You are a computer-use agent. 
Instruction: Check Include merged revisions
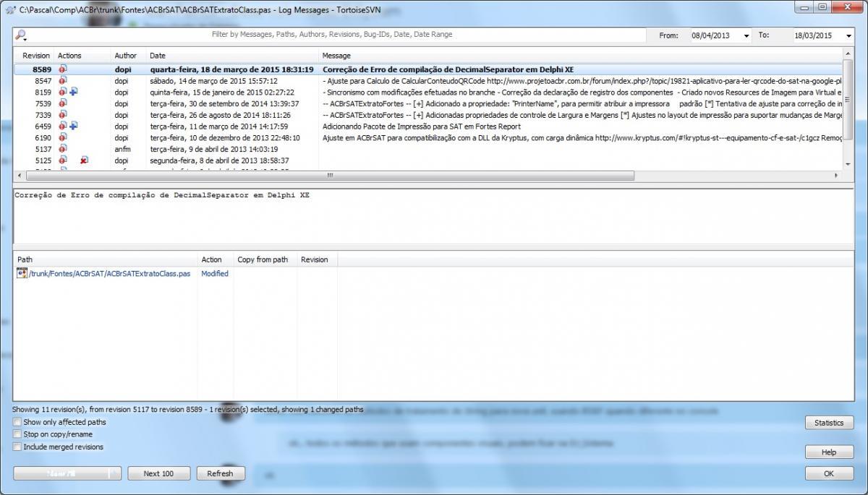pyautogui.click(x=17, y=447)
